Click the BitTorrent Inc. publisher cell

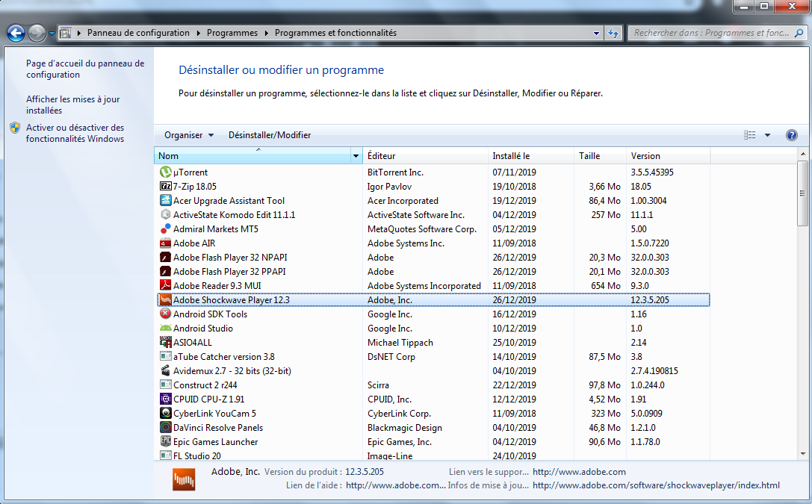pyautogui.click(x=395, y=172)
